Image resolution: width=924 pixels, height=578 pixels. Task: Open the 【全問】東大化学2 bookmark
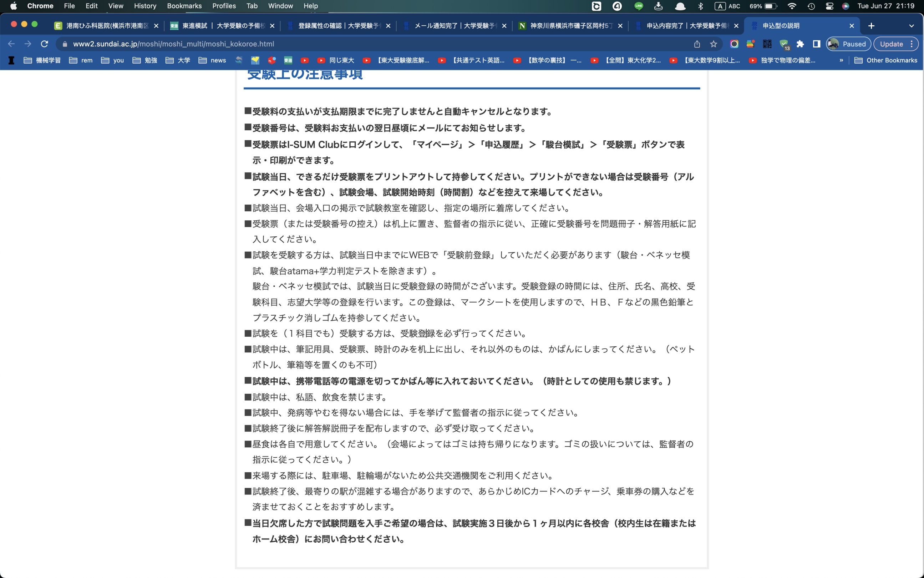[x=626, y=60]
